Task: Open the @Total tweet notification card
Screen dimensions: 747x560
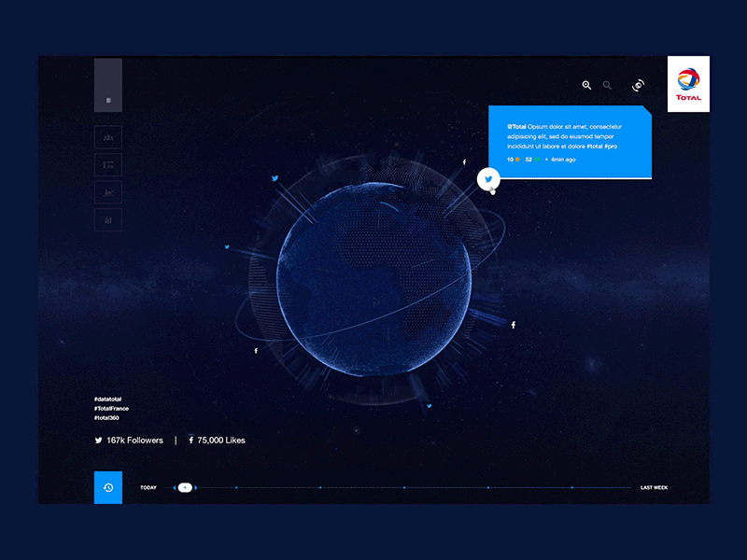Action: [x=570, y=142]
